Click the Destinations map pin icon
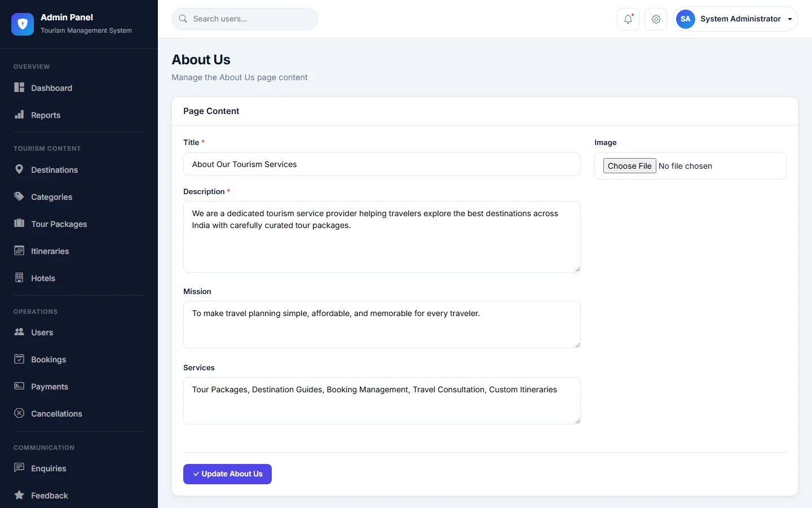The image size is (812, 508). tap(19, 169)
